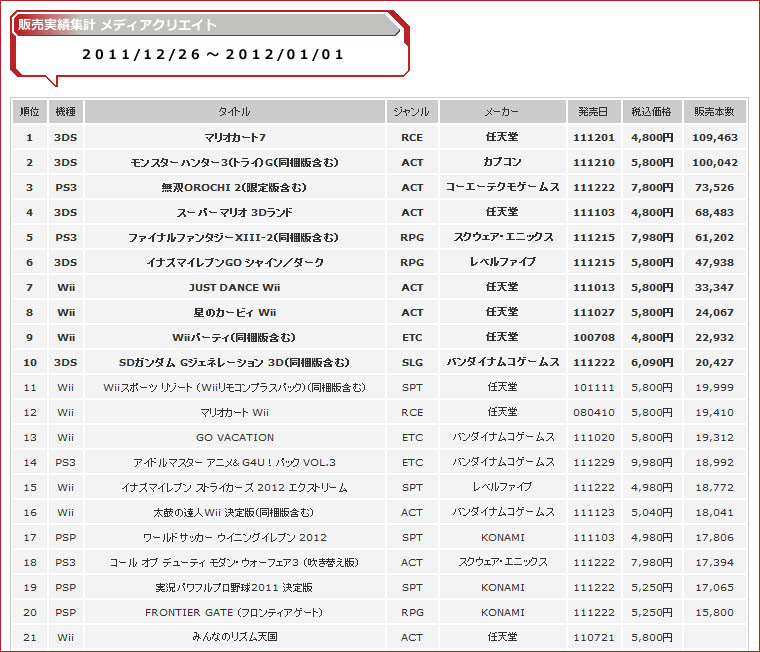Click release date 110721

pos(594,637)
